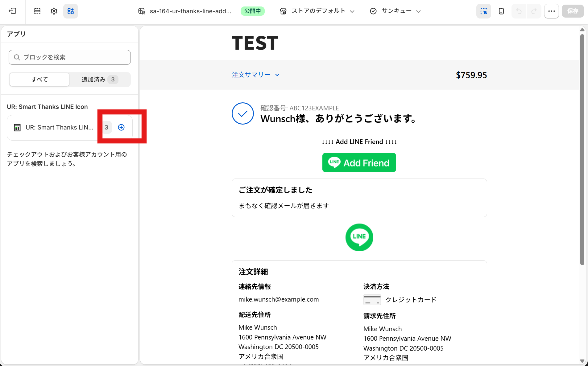588x366 pixels.
Task: Open the Sections panel icon
Action: coord(37,11)
